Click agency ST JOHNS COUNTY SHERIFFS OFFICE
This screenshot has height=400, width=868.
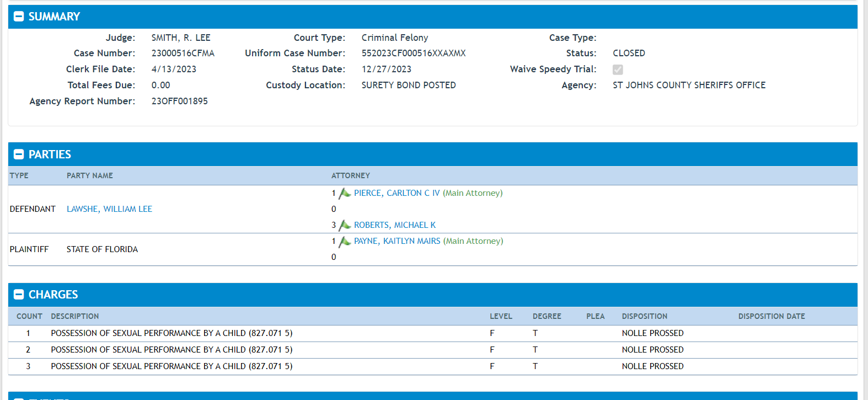pyautogui.click(x=689, y=86)
